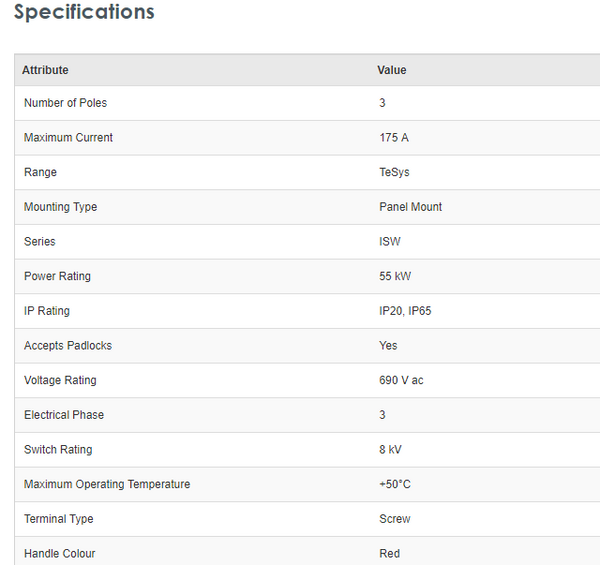Select the Mounting Type label

click(60, 207)
